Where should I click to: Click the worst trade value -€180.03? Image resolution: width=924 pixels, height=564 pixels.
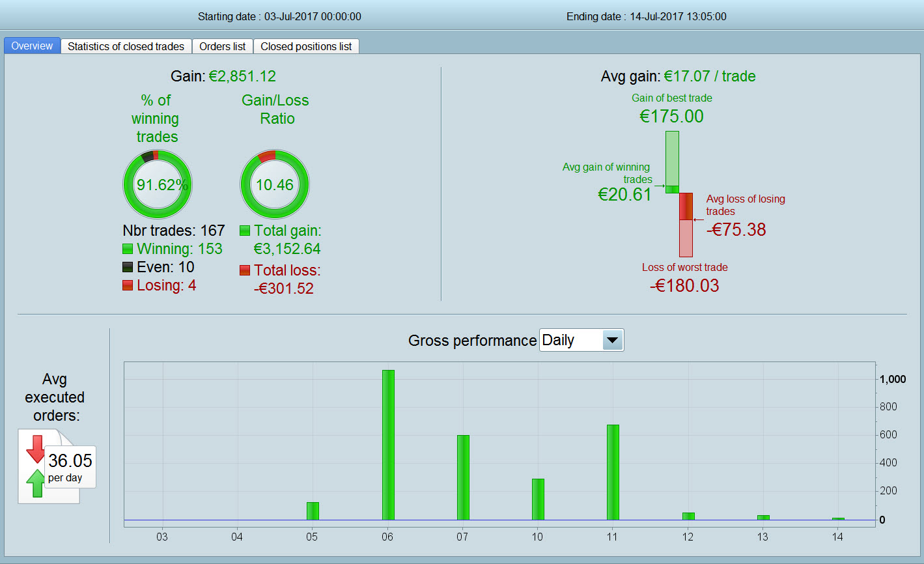coord(684,286)
